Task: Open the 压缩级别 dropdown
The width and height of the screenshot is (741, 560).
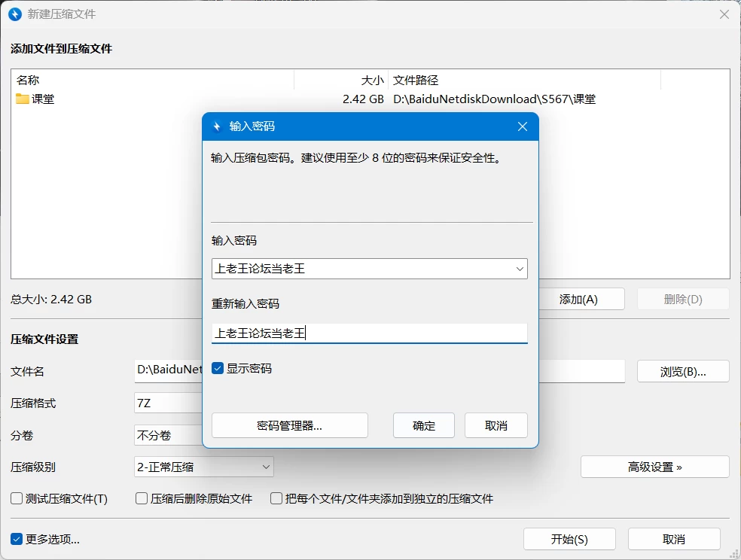Action: coord(203,467)
